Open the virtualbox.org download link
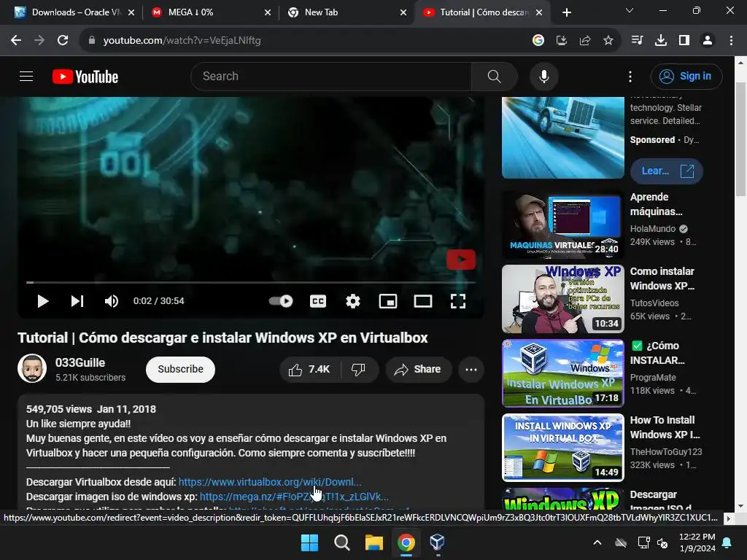The width and height of the screenshot is (747, 560). [270, 482]
